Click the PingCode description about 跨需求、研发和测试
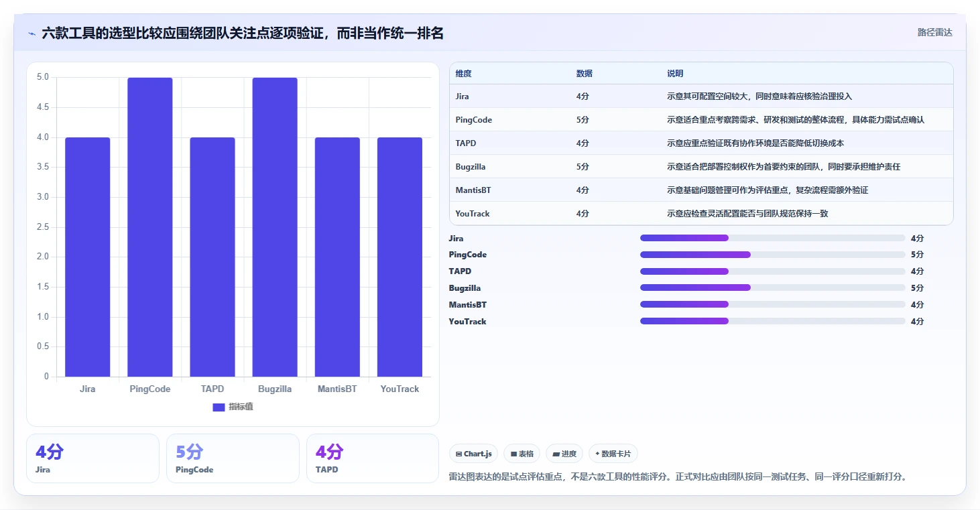 click(x=796, y=120)
